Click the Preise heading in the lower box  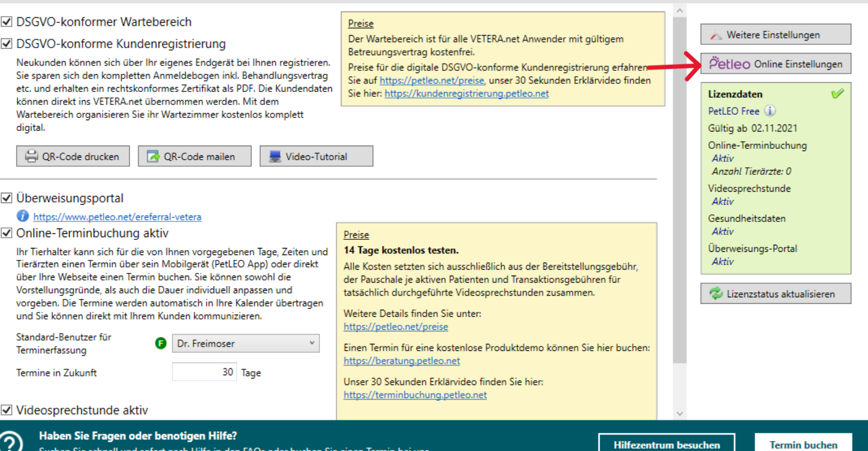click(356, 234)
